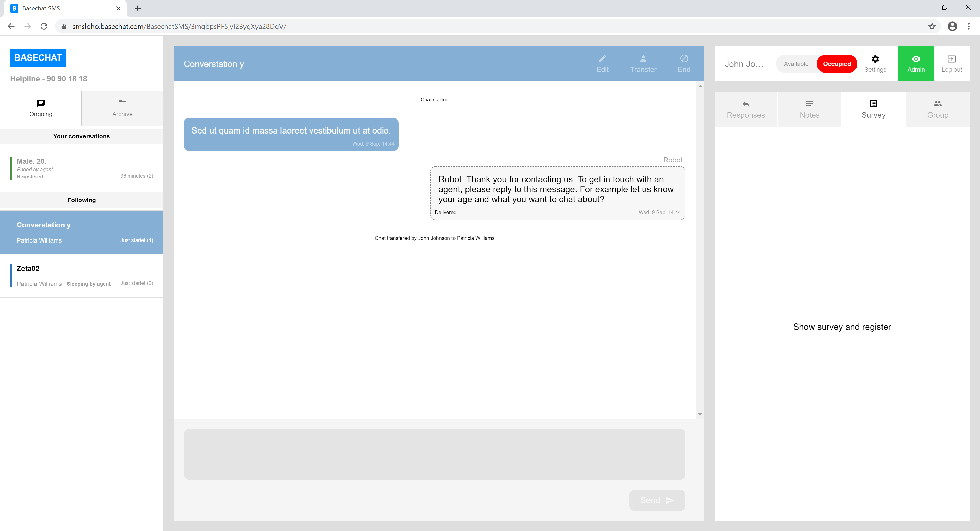Open the Chrome profile avatar icon

[x=952, y=26]
